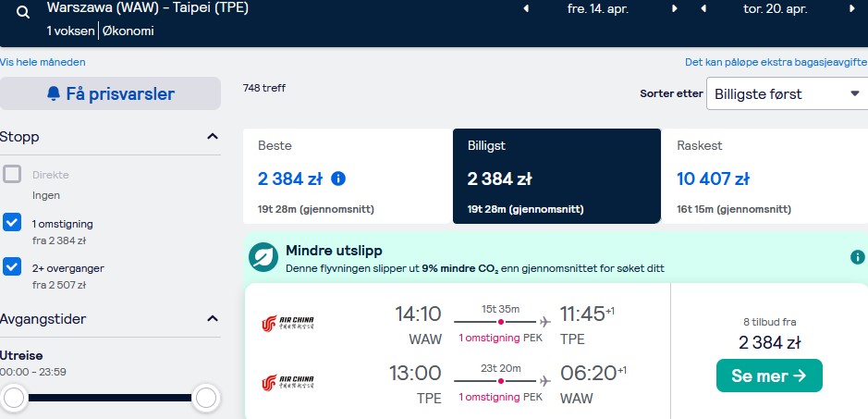The image size is (868, 419).
Task: Uncheck the 2+ overganger checkbox
Action: pos(12,266)
